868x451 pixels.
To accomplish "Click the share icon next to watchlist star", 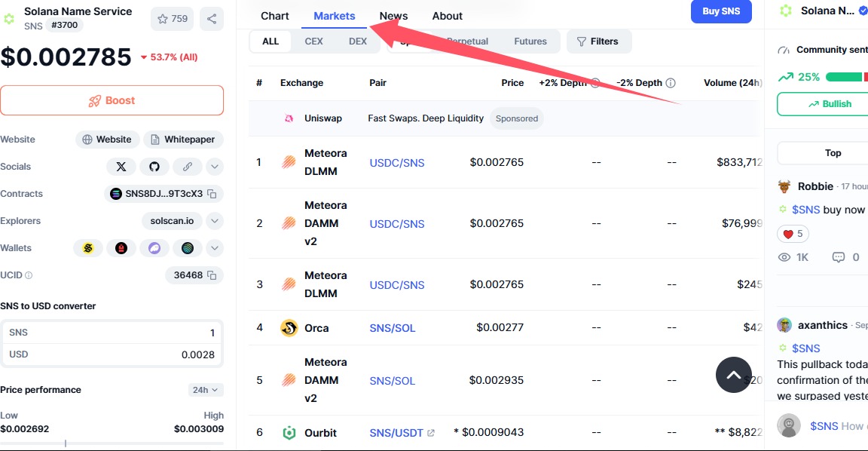I will [x=212, y=19].
